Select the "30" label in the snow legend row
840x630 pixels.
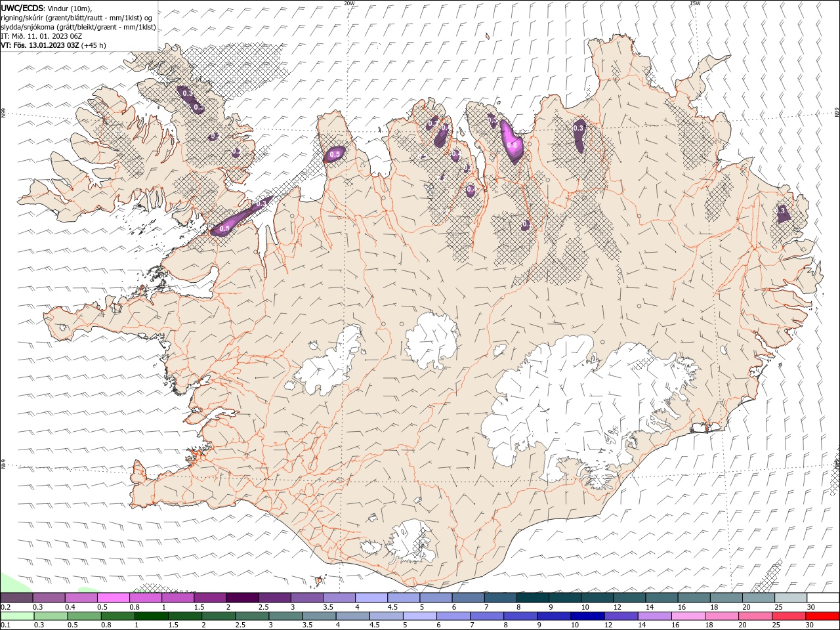click(810, 607)
